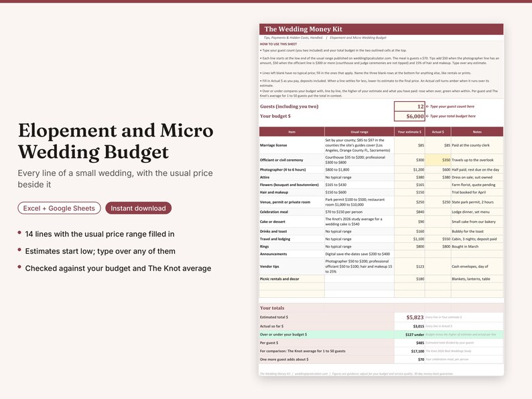
Task: Click the "Your estimate $" column header
Action: 409,132
